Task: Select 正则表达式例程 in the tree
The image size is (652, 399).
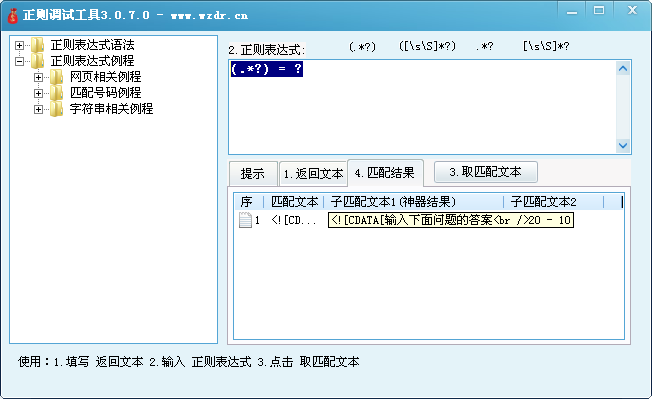Action: [x=92, y=61]
